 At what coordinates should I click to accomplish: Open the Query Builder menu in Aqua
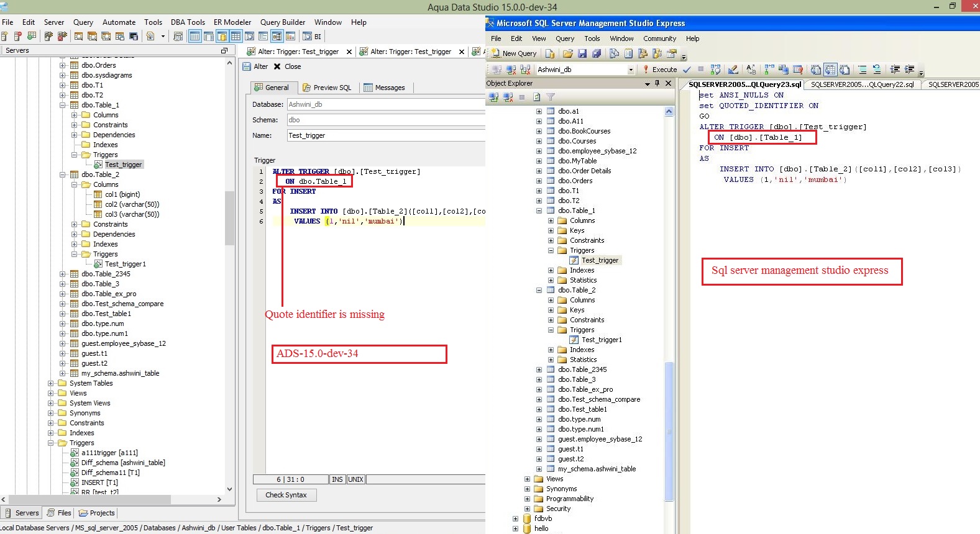click(x=283, y=22)
